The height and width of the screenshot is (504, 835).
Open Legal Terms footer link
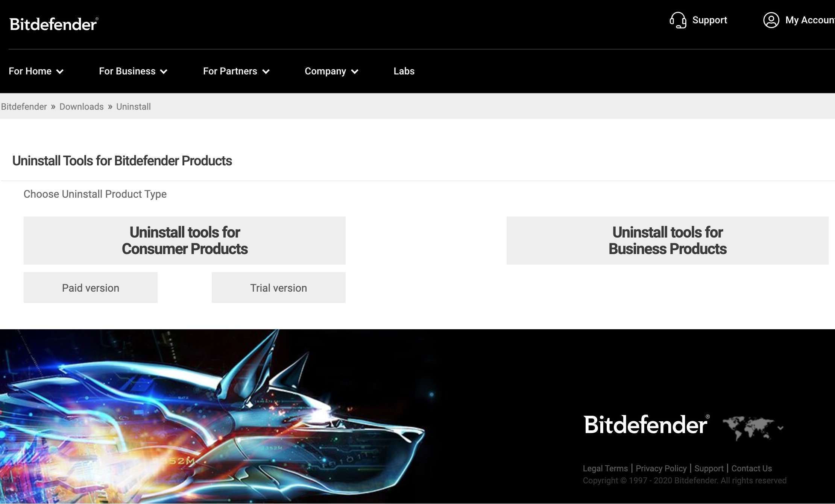tap(605, 469)
